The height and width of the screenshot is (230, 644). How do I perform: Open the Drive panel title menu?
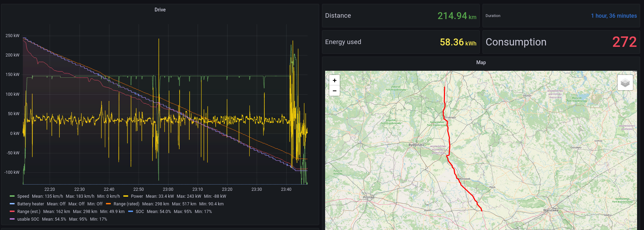click(160, 10)
